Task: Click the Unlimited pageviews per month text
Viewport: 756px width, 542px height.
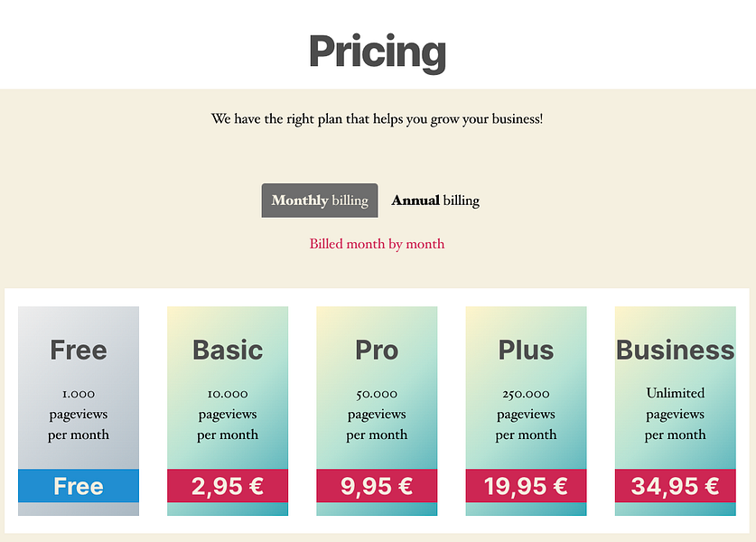Action: click(675, 414)
